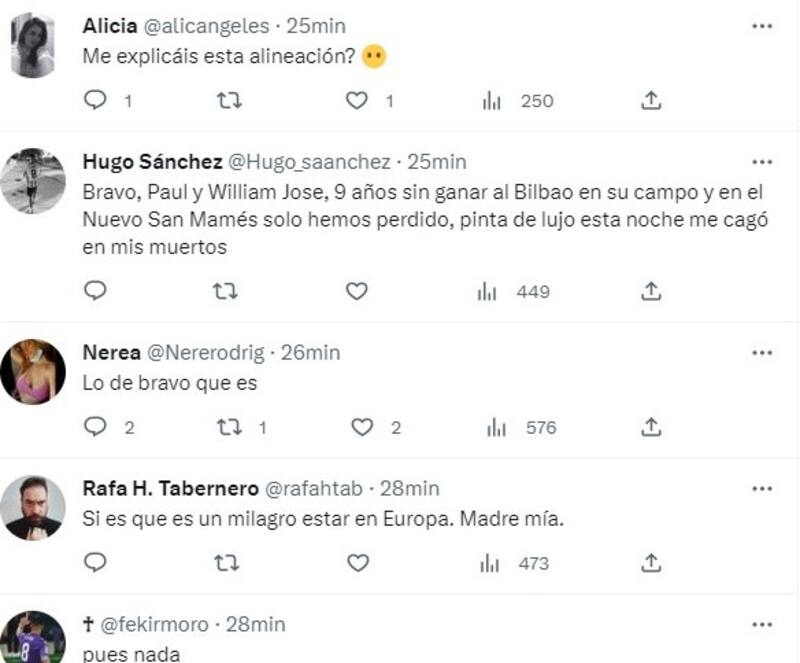Share Rafa H. Tabernero's tweet
This screenshot has width=800, height=663.
(x=651, y=563)
